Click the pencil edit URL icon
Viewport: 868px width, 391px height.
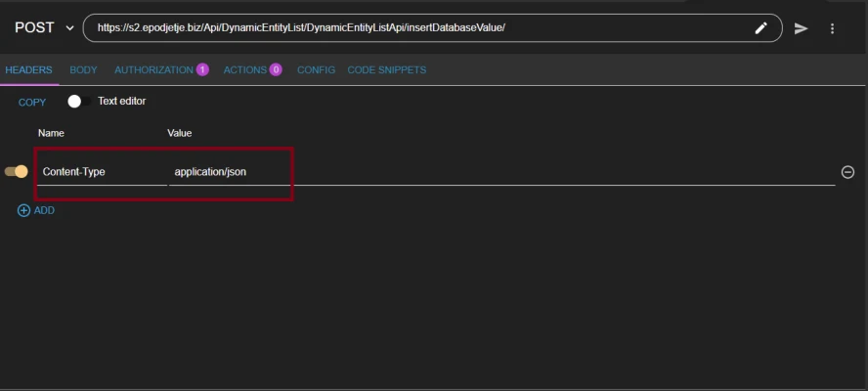tap(761, 28)
